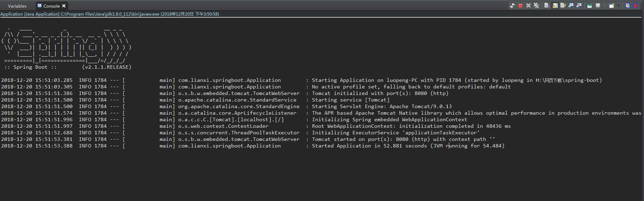Toggle Word Wrap in console toolbar
Image resolution: width=644 pixels, height=201 pixels.
coord(563,6)
